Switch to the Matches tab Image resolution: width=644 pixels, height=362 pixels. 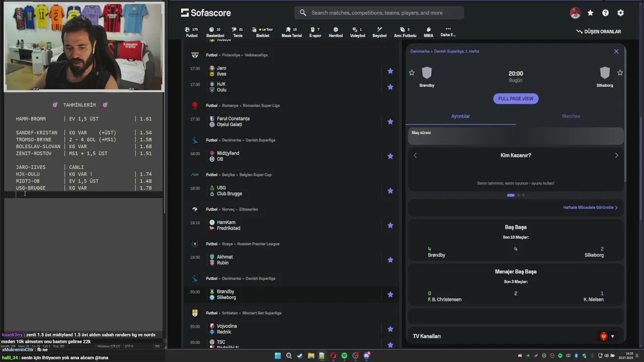(x=571, y=116)
